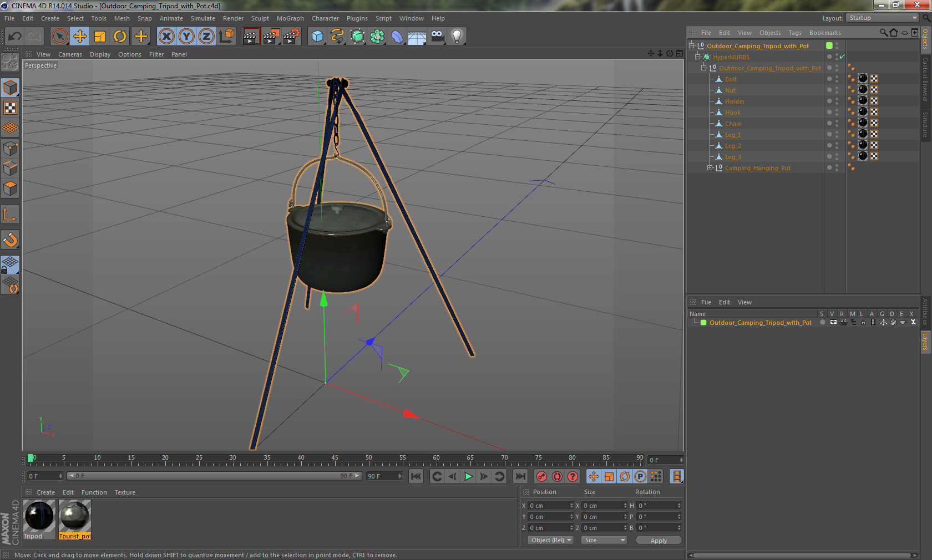Add a camera object
This screenshot has height=560, width=932.
point(437,37)
